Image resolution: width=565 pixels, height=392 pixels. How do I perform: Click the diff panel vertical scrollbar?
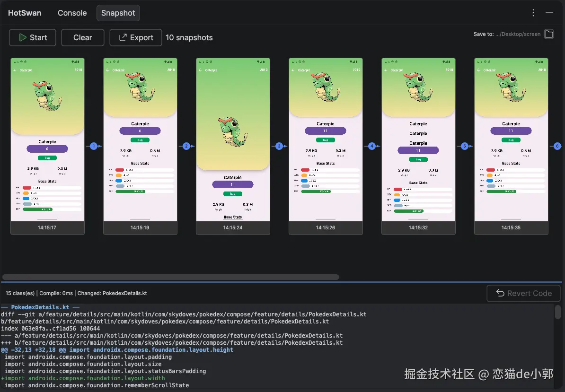point(558,312)
